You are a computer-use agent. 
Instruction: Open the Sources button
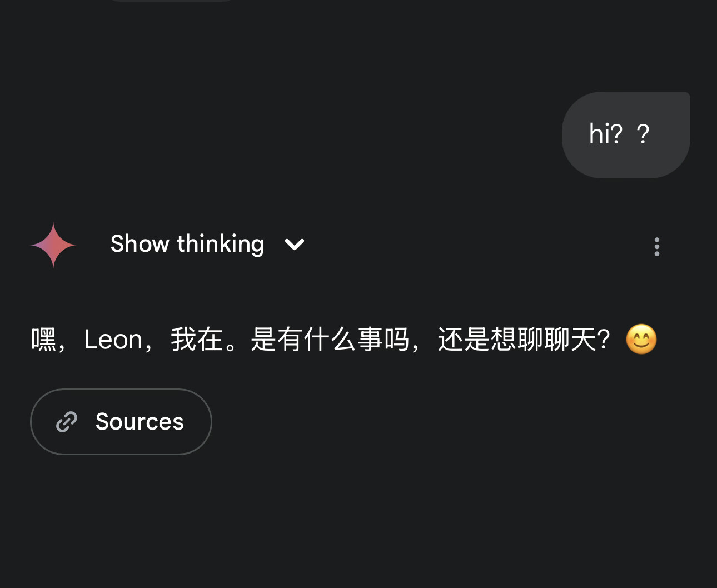(121, 422)
